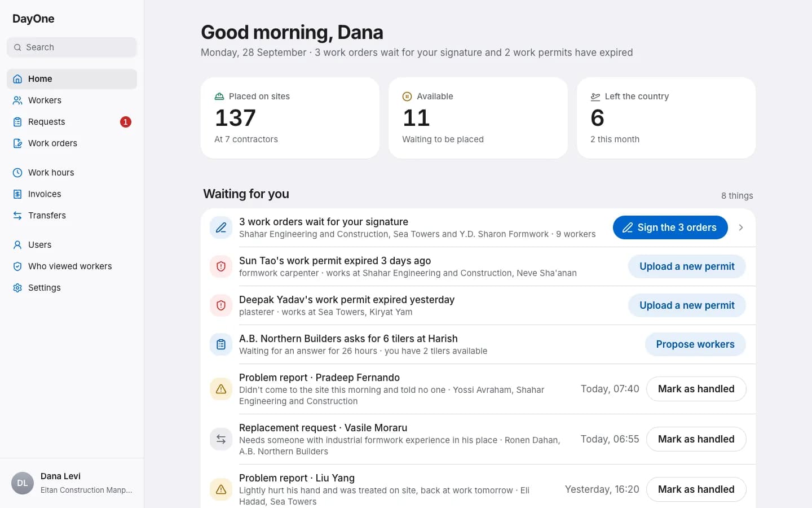The width and height of the screenshot is (812, 508).
Task: Click the Transfers arrows icon in sidebar
Action: (17, 216)
